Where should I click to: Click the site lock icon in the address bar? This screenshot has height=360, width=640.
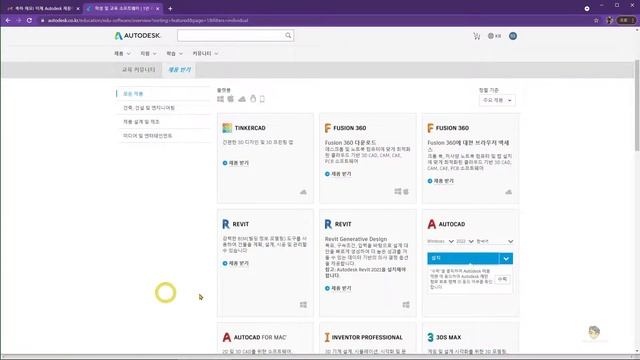[x=42, y=20]
